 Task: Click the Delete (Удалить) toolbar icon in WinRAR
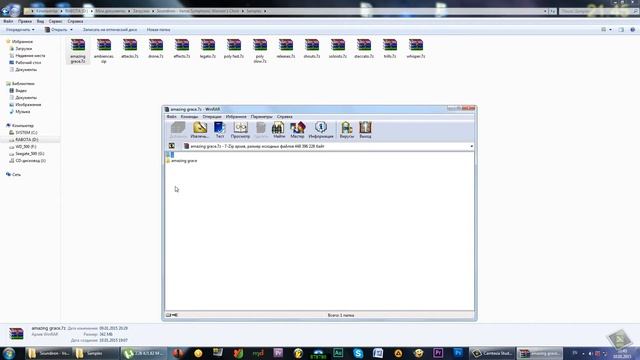(260, 130)
